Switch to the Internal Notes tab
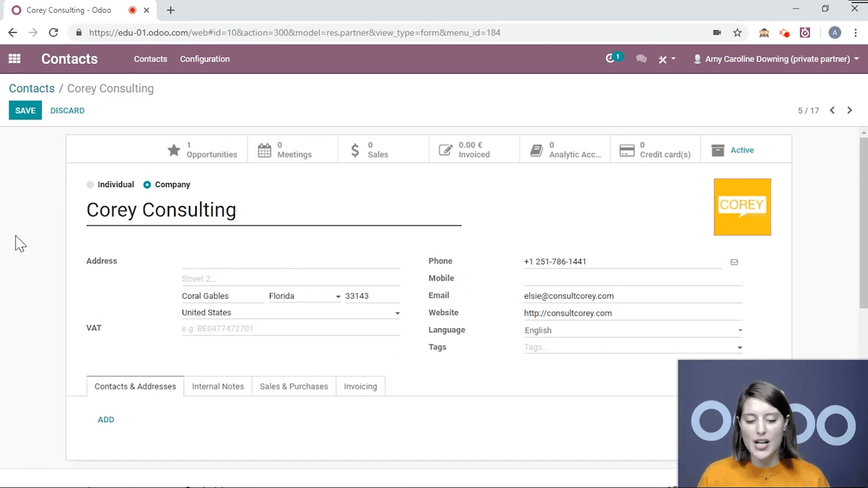 (x=218, y=386)
